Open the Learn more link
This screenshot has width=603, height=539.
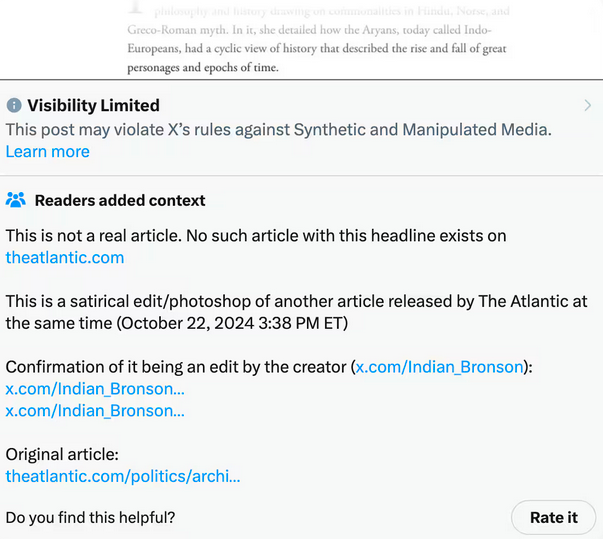click(48, 151)
